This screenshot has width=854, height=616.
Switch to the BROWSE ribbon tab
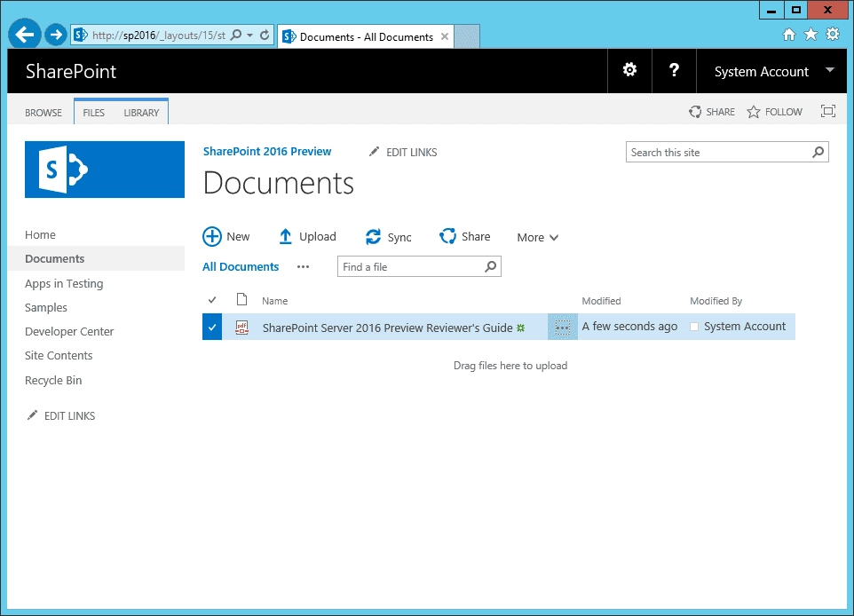[43, 113]
